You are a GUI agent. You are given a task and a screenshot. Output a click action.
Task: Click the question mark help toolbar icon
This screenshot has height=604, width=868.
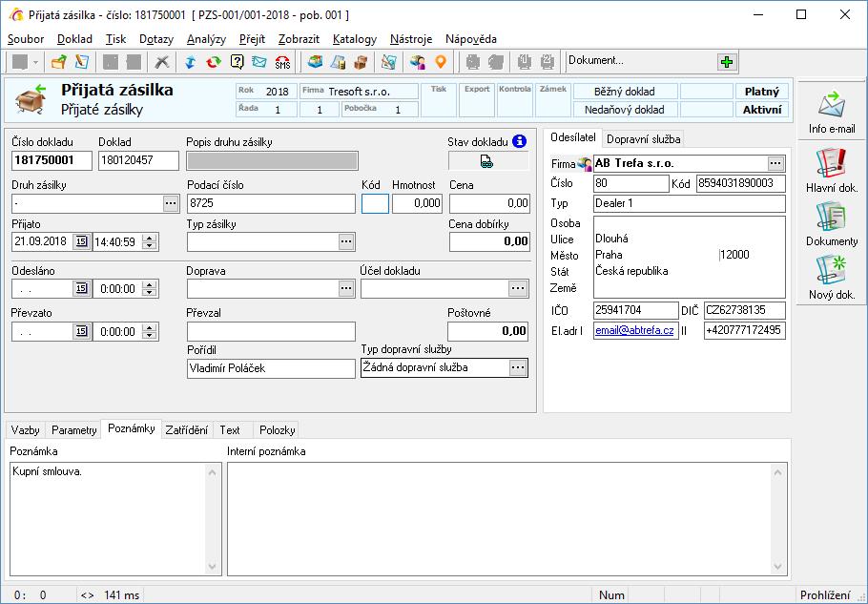(237, 61)
